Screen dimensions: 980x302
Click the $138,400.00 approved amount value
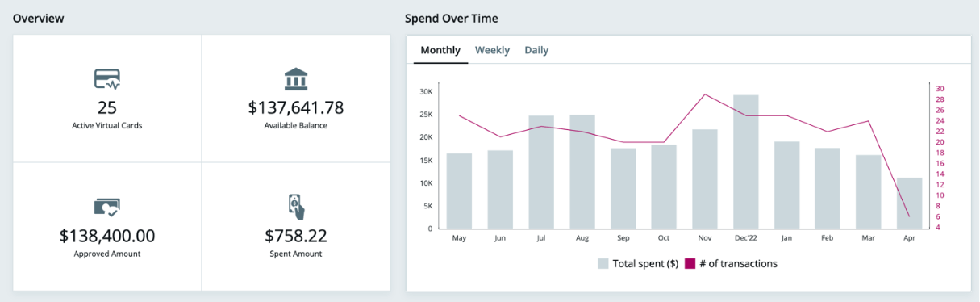point(107,236)
